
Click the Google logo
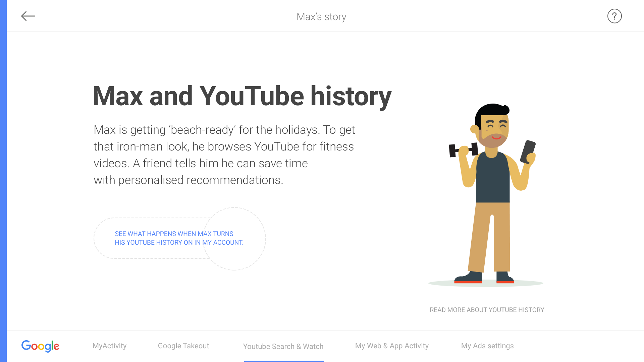pos(40,346)
